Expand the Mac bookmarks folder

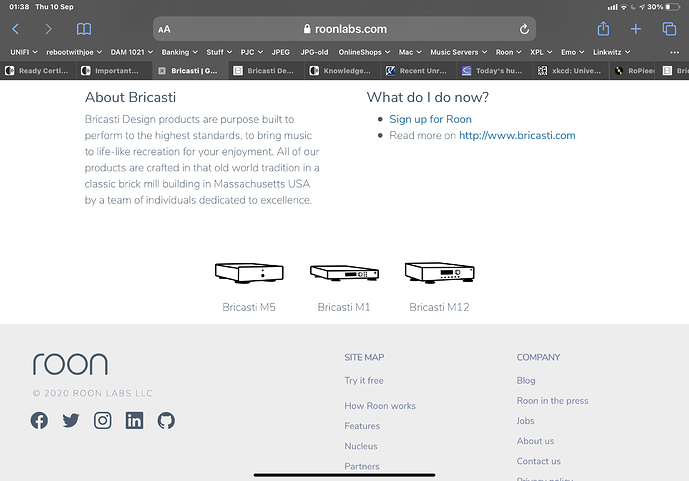click(410, 52)
